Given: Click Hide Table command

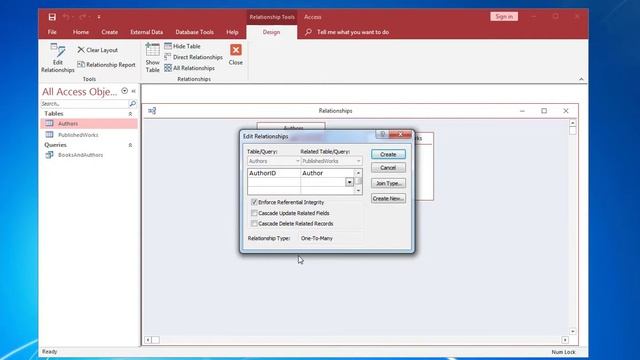Looking at the screenshot, I should click(182, 46).
